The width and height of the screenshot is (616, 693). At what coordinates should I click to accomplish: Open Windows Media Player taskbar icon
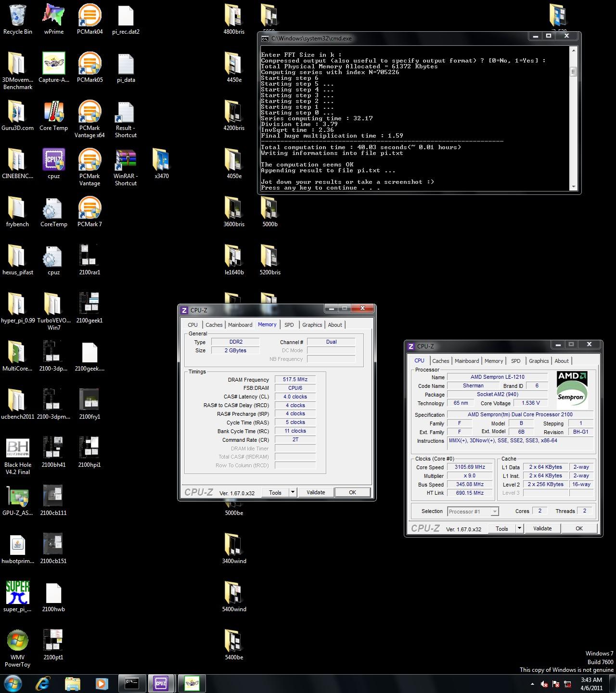[102, 683]
